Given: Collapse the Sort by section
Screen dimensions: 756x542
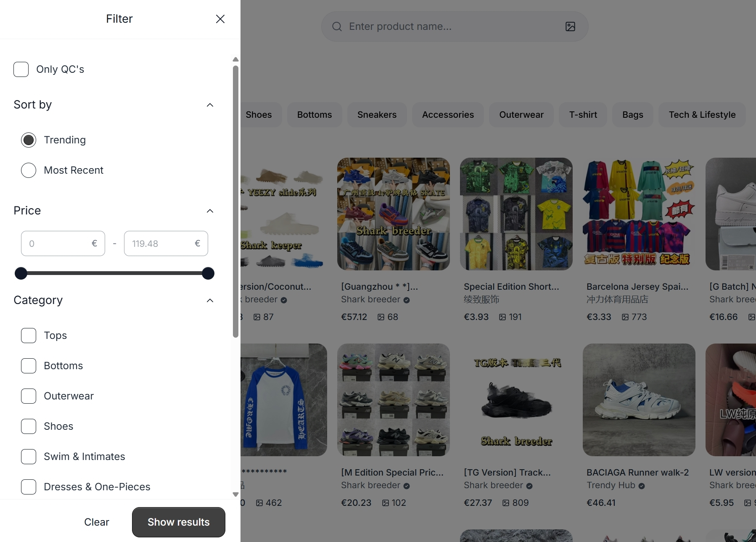Looking at the screenshot, I should 210,105.
